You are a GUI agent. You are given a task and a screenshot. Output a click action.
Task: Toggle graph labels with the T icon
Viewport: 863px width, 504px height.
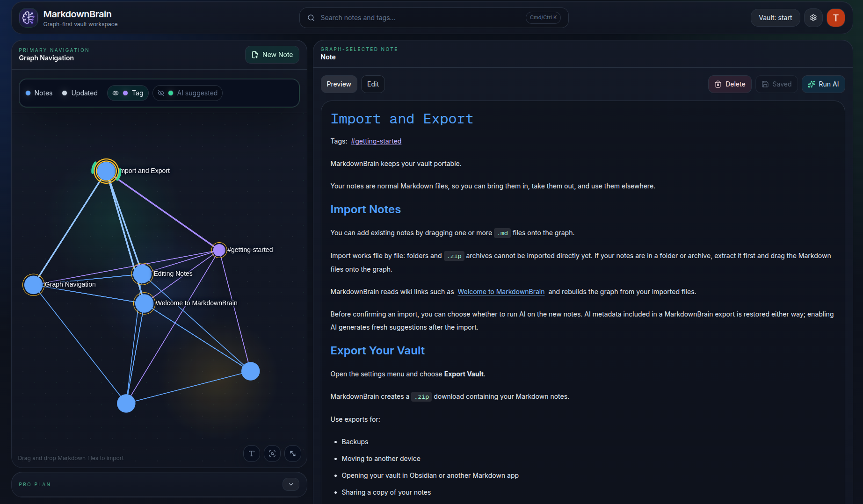pos(252,454)
